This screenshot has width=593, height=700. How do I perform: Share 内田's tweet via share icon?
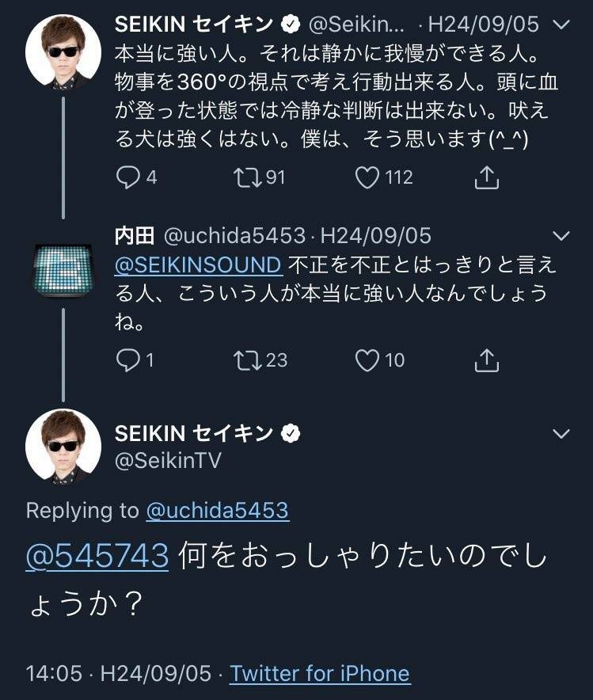click(486, 361)
